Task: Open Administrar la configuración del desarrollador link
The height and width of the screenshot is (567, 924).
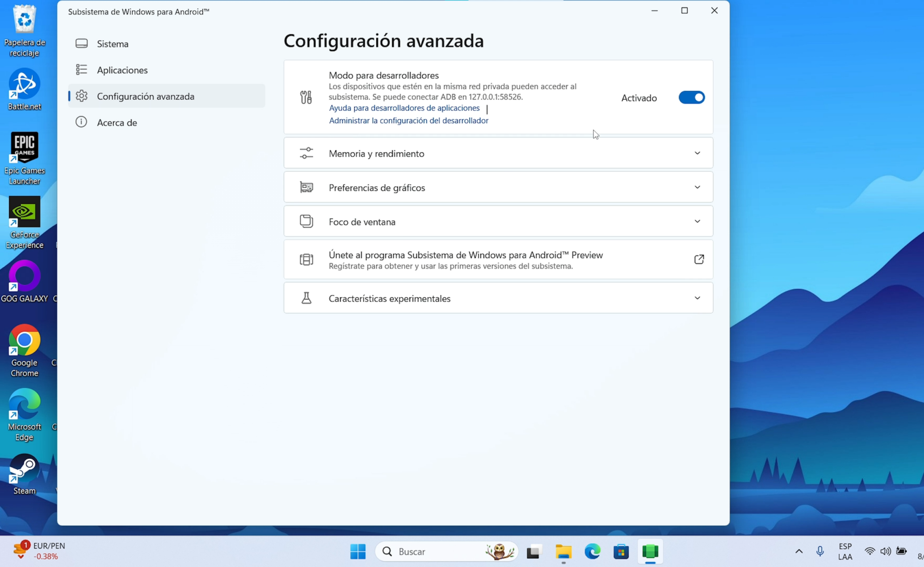Action: [409, 121]
